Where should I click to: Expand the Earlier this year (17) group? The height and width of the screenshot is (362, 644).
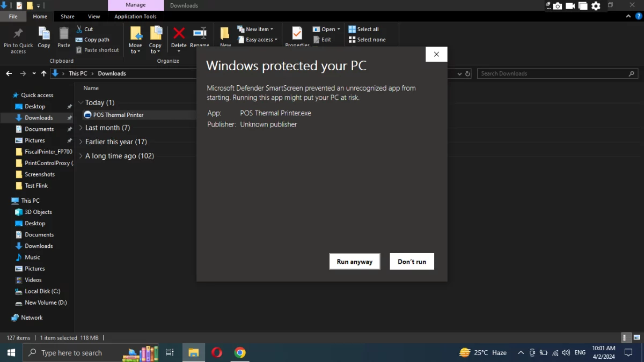[x=81, y=142]
